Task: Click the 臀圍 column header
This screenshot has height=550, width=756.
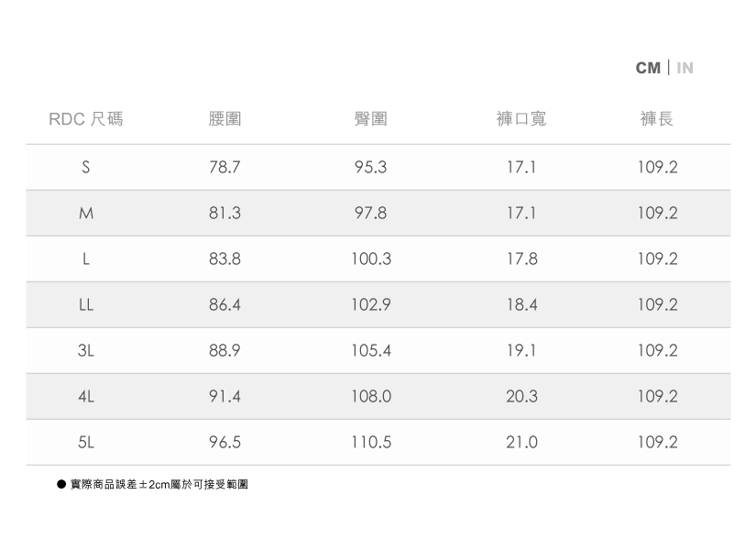Action: tap(370, 119)
